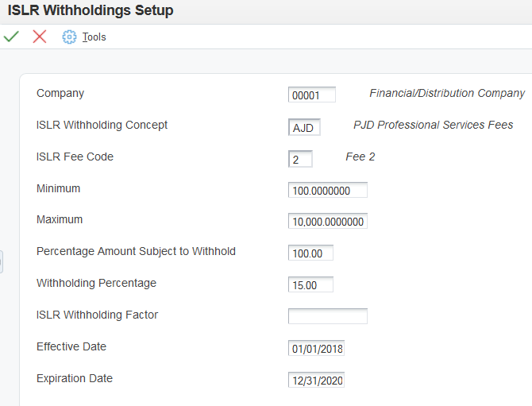Click the empty ISLR Withholding Factor field
The image size is (532, 406).
pyautogui.click(x=328, y=316)
